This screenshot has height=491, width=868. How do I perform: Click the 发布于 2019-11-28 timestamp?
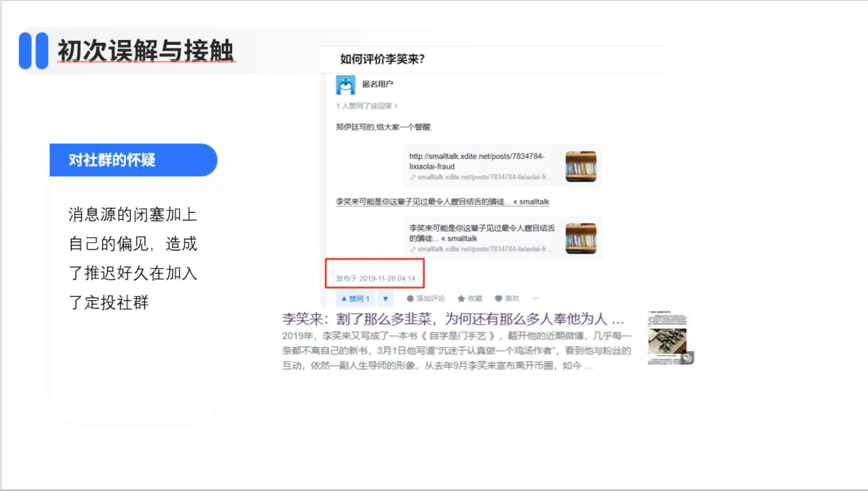pos(375,278)
